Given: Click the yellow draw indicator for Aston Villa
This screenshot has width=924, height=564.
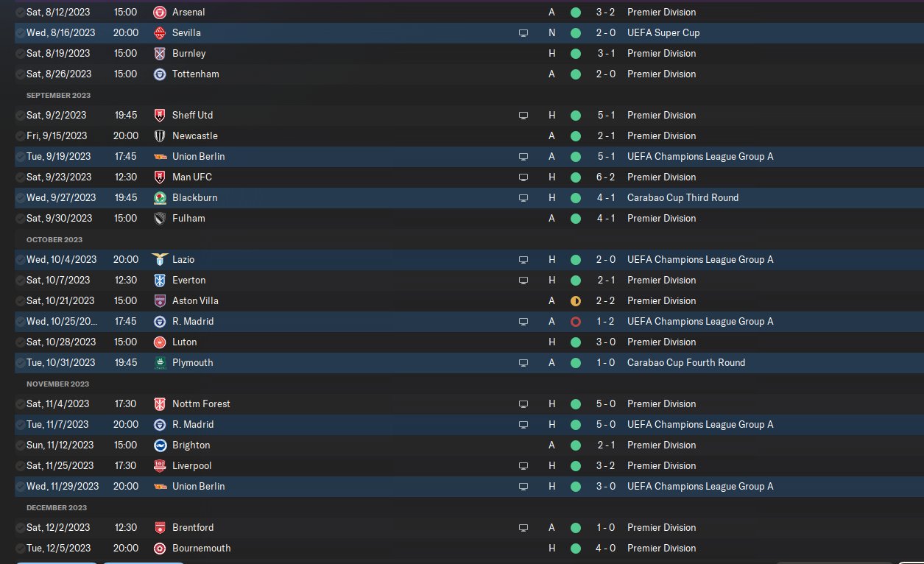Looking at the screenshot, I should tap(576, 301).
